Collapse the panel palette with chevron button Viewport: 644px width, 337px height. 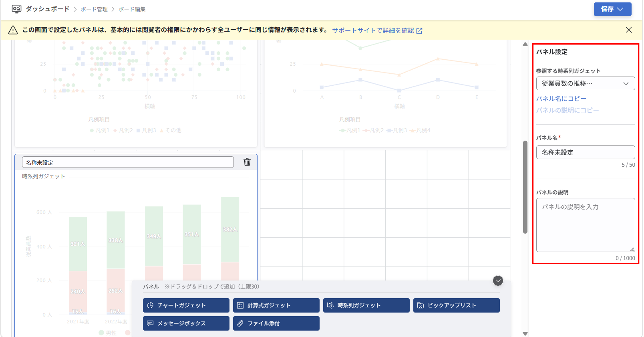pos(498,281)
